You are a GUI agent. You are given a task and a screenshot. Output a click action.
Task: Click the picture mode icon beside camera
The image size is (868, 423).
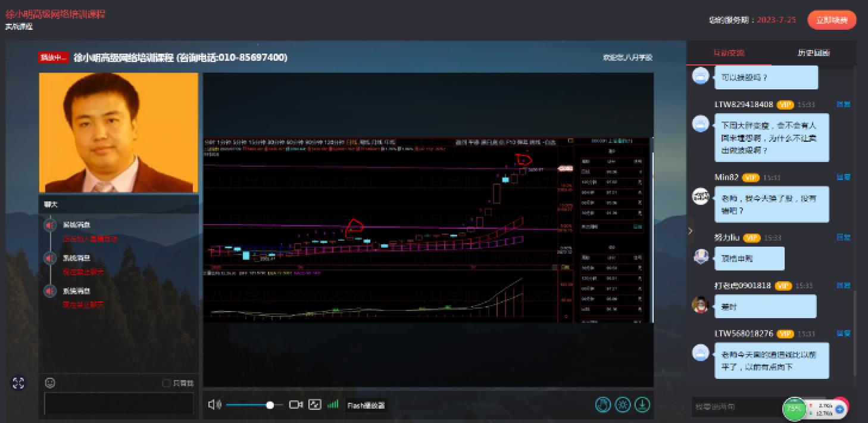315,405
